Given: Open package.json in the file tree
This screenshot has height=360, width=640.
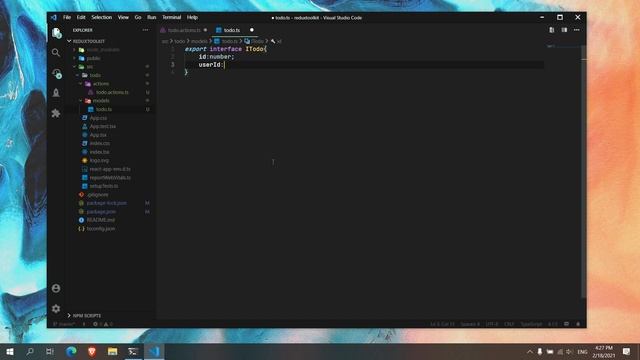Looking at the screenshot, I should pyautogui.click(x=101, y=211).
